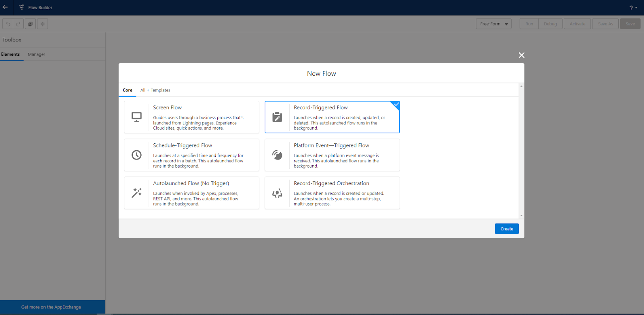644x315 pixels.
Task: Click the Flow Builder logo icon
Action: coord(21,7)
